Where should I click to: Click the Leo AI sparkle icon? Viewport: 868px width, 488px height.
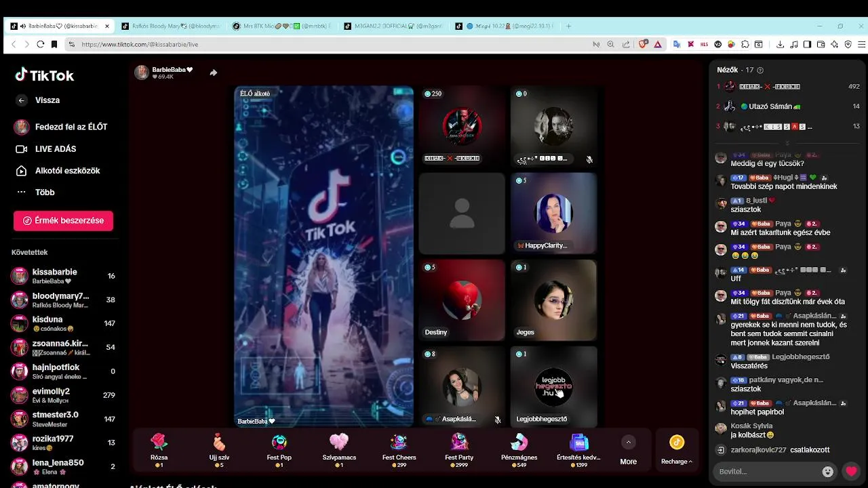pyautogui.click(x=835, y=44)
